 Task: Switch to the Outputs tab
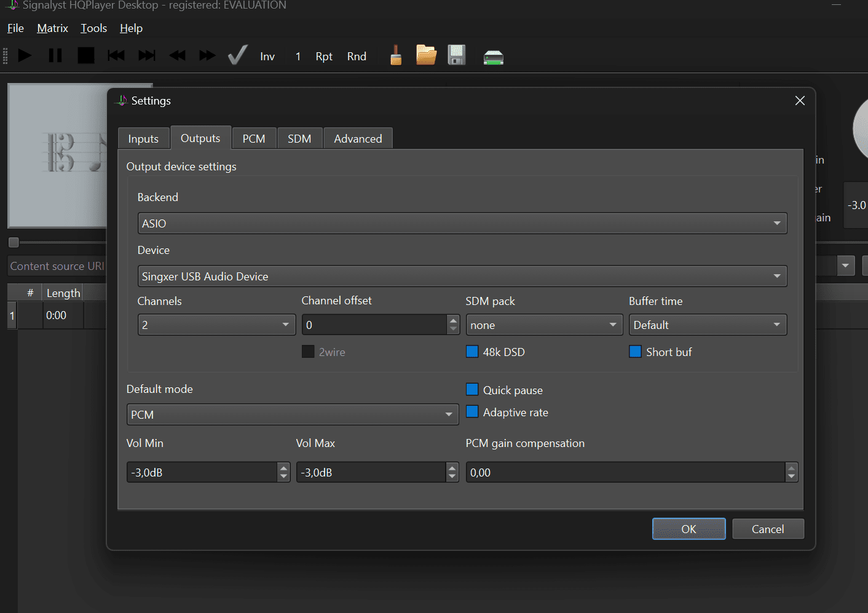[x=200, y=138]
